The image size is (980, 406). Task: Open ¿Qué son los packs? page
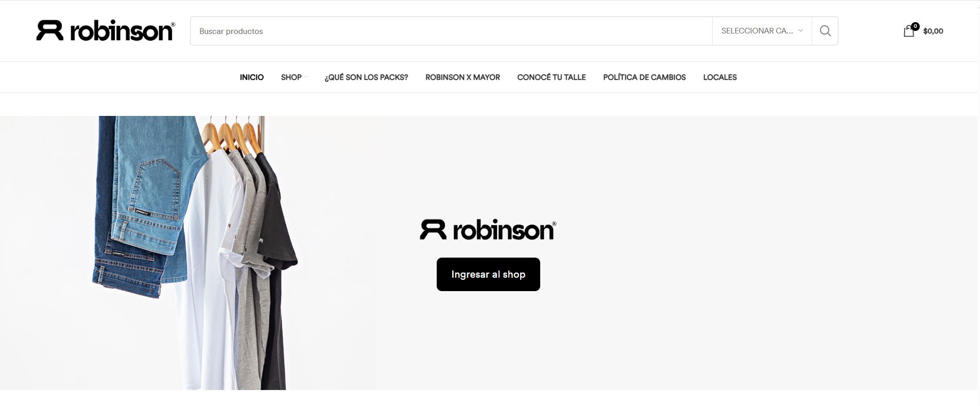coord(366,77)
